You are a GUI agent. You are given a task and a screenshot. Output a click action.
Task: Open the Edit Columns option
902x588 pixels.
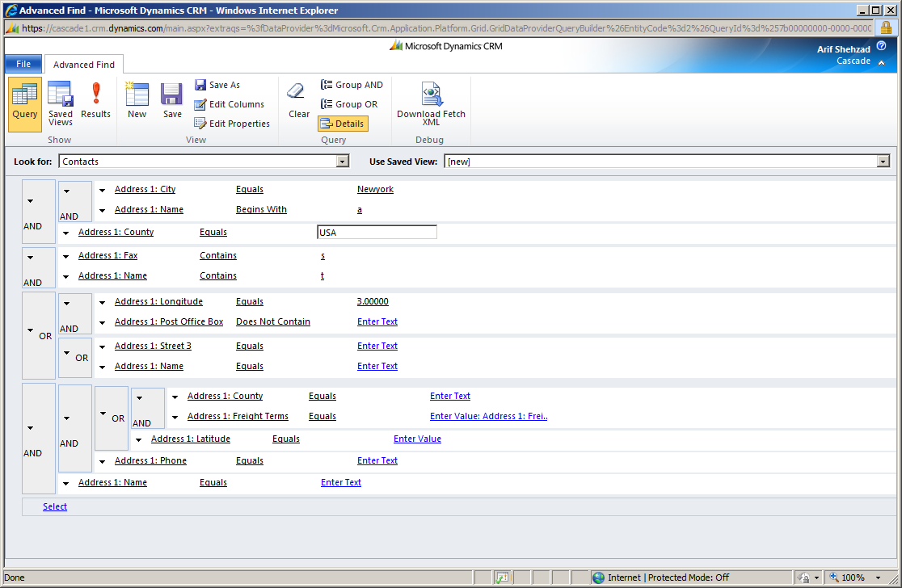pyautogui.click(x=229, y=104)
